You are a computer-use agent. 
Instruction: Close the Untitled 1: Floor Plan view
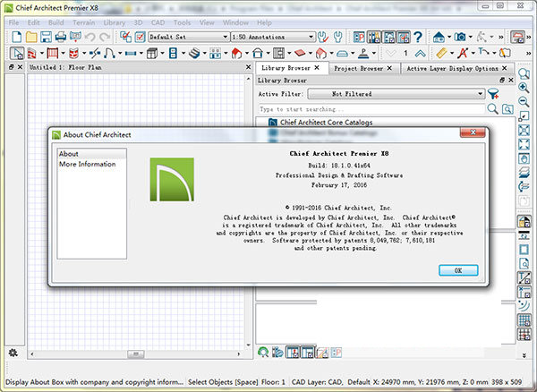pos(249,67)
